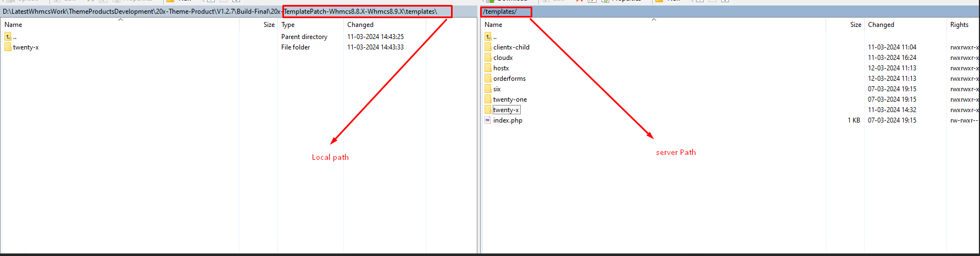Select the clientx-child folder icon
The height and width of the screenshot is (256, 980).
[488, 47]
